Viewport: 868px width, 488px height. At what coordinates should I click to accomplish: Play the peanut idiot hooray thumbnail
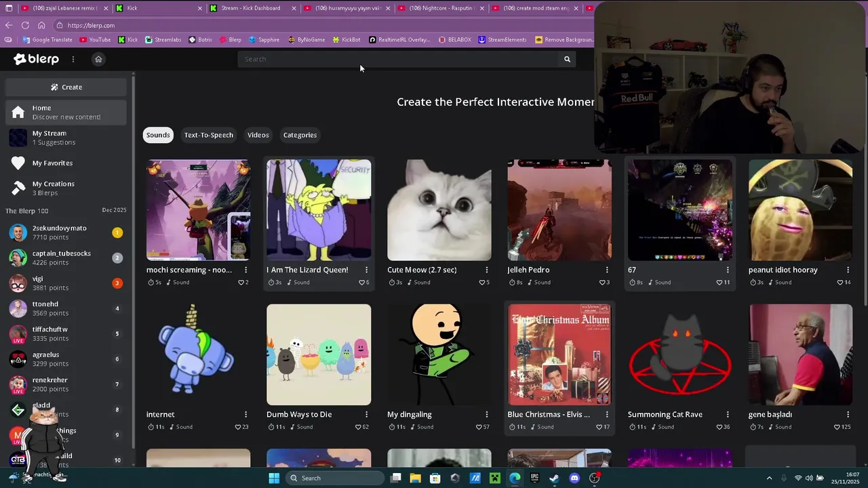pos(800,210)
